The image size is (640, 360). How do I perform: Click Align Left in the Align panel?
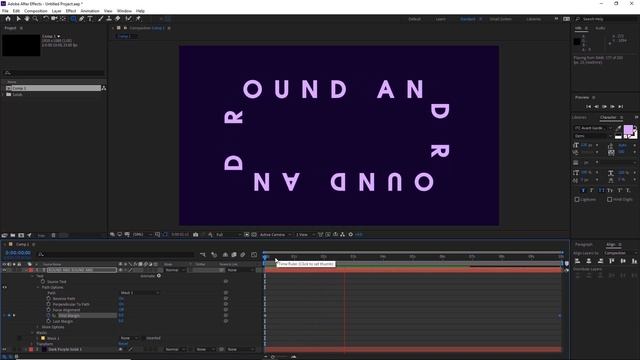(x=578, y=261)
